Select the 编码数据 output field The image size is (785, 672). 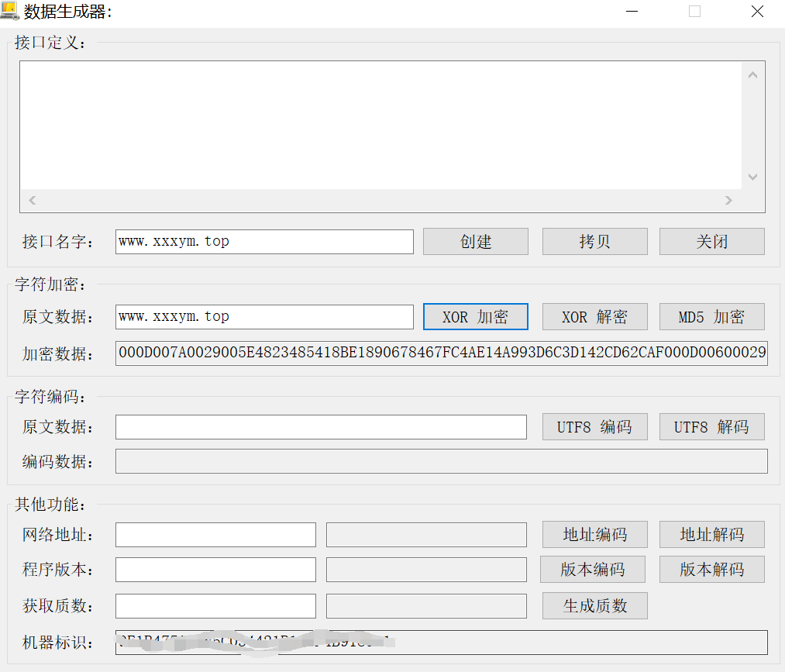click(x=442, y=461)
